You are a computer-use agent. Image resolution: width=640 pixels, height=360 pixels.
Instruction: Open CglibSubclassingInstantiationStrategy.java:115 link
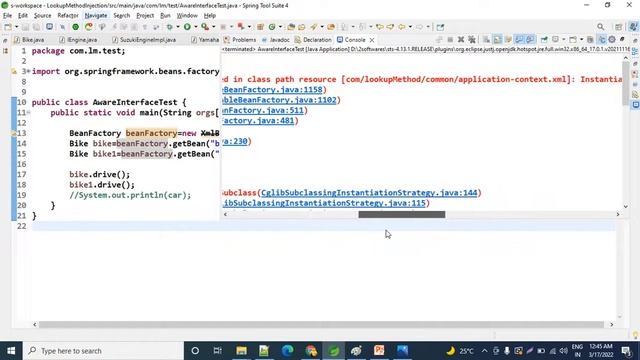[x=324, y=203]
